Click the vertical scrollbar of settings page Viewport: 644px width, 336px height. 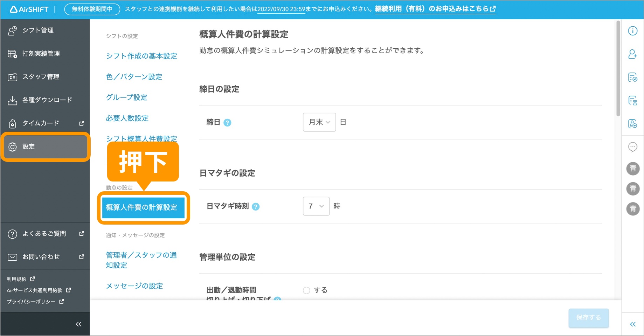click(618, 70)
